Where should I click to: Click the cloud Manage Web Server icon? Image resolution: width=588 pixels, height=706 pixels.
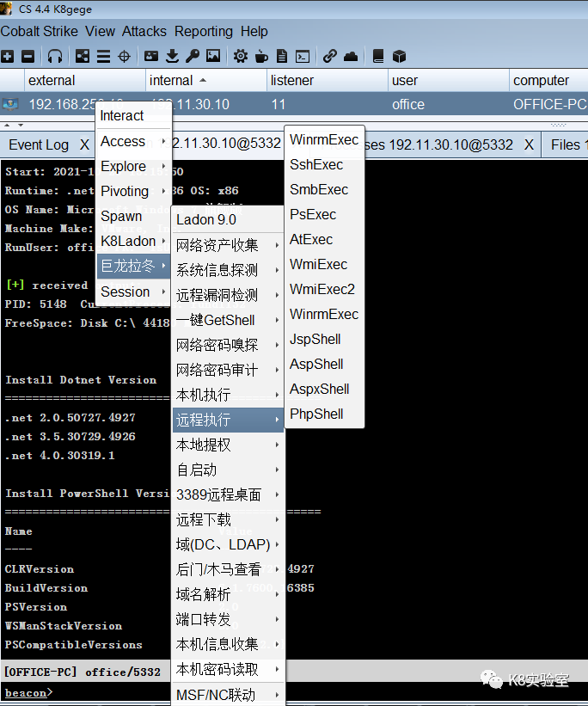pyautogui.click(x=351, y=56)
